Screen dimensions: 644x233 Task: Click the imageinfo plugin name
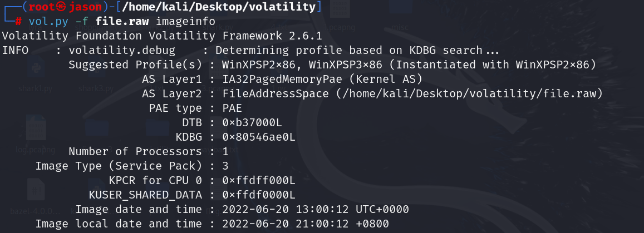coord(181,22)
